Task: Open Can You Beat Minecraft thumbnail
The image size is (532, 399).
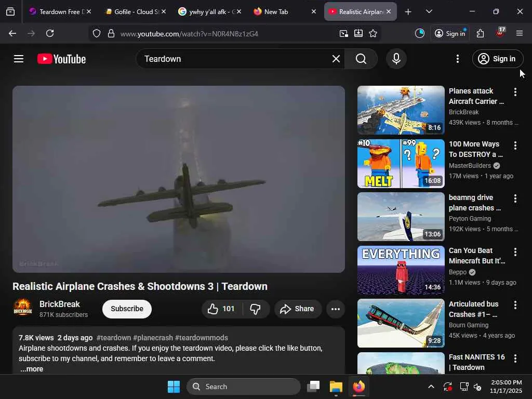Action: [401, 270]
